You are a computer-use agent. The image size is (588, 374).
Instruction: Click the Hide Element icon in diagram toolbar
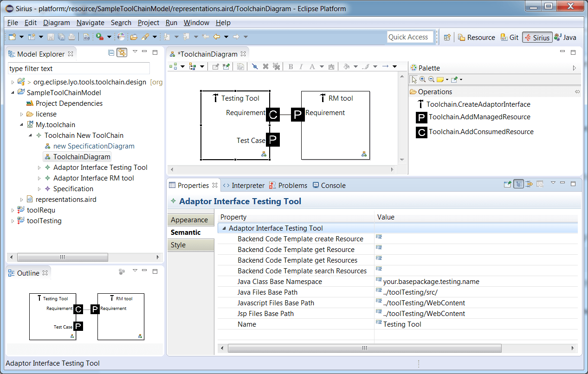(x=255, y=66)
